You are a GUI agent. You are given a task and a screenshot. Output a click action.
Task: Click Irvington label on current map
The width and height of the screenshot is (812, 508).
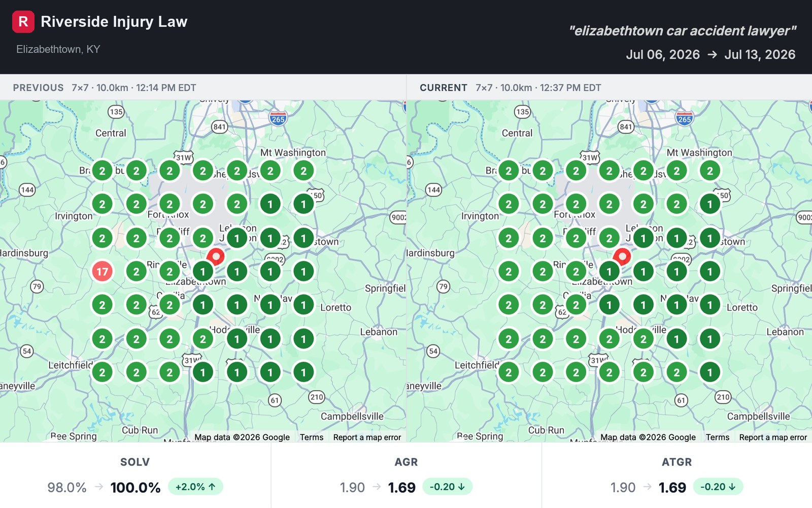pyautogui.click(x=480, y=216)
